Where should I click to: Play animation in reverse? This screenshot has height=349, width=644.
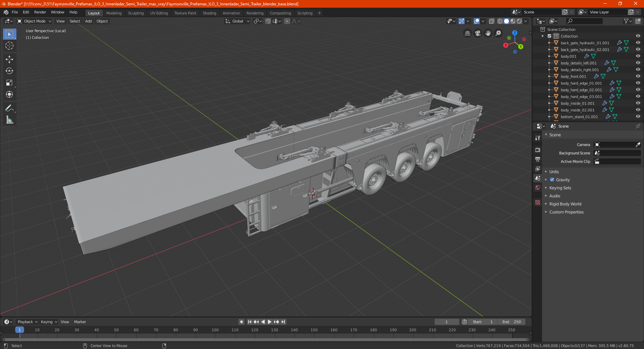[263, 322]
